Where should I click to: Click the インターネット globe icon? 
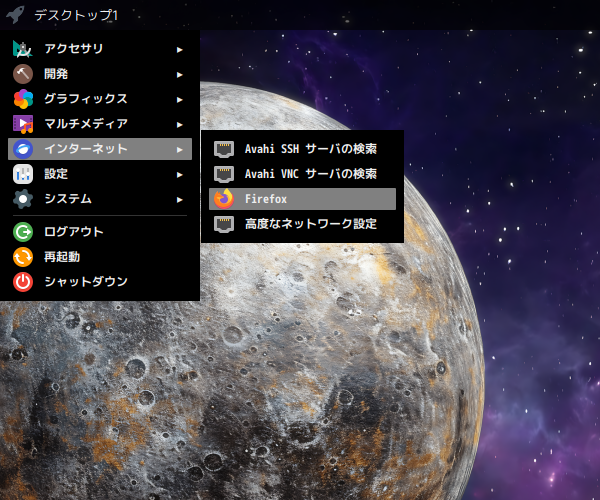tap(23, 149)
